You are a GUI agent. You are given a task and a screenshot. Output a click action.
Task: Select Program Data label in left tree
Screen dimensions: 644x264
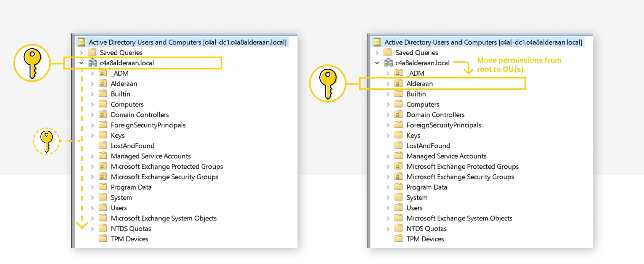click(x=131, y=187)
